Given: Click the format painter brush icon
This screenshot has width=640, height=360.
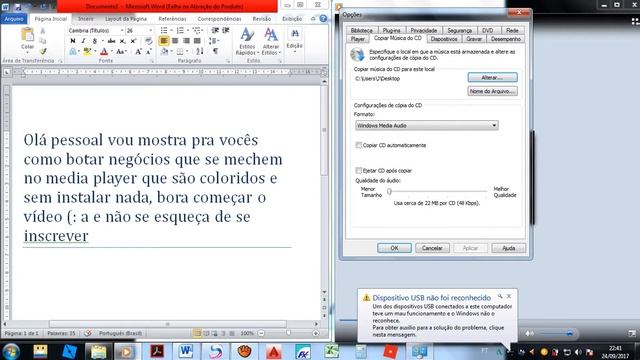Looking at the screenshot, I should [43, 51].
